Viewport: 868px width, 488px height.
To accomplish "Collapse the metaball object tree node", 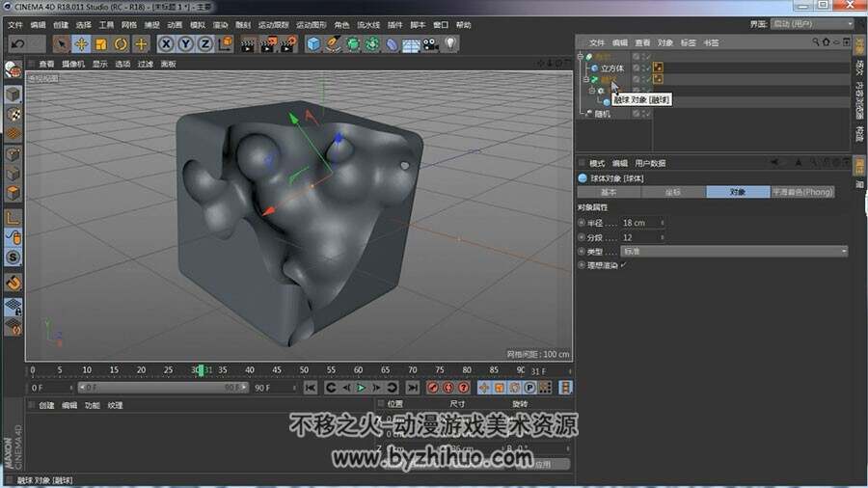I will coord(586,80).
